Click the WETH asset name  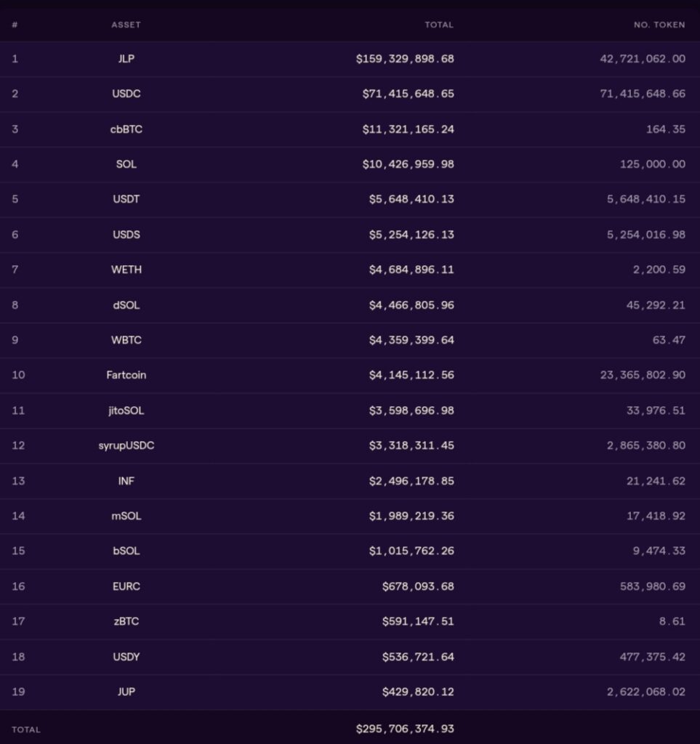click(x=126, y=270)
